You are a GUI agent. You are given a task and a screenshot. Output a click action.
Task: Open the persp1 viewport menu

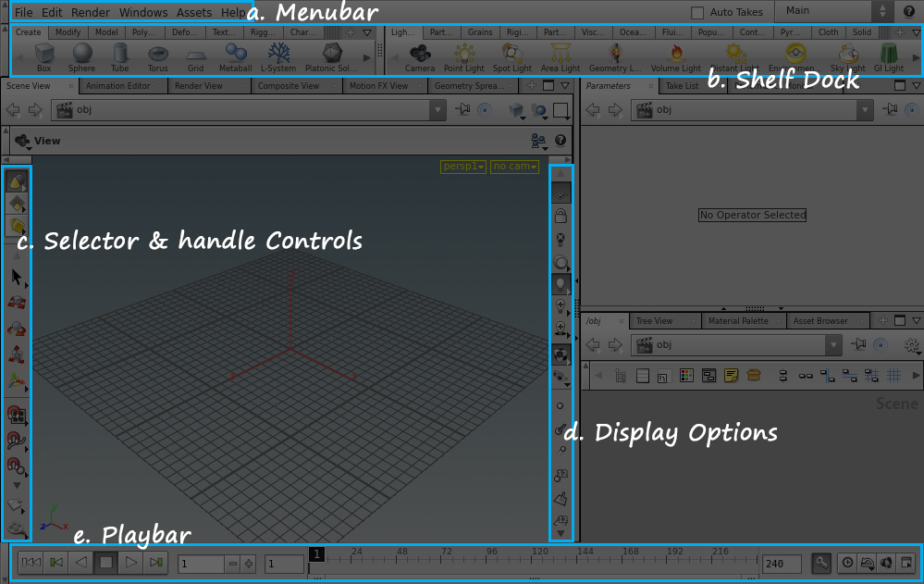(x=463, y=167)
